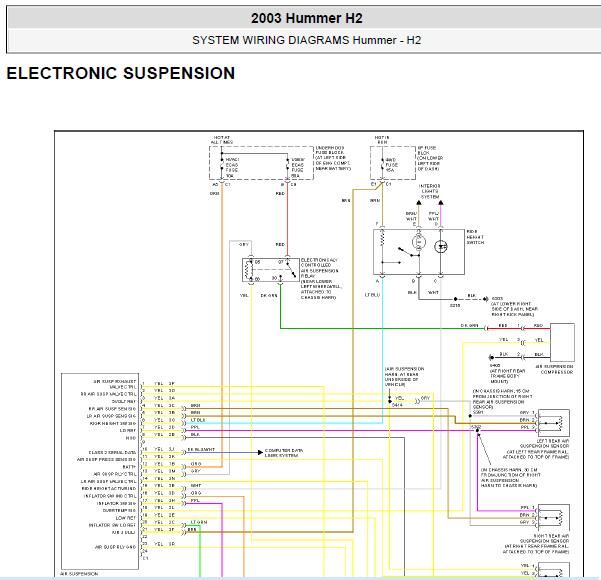Select the VSES ECAS FUSE 60A label

pos(298,168)
